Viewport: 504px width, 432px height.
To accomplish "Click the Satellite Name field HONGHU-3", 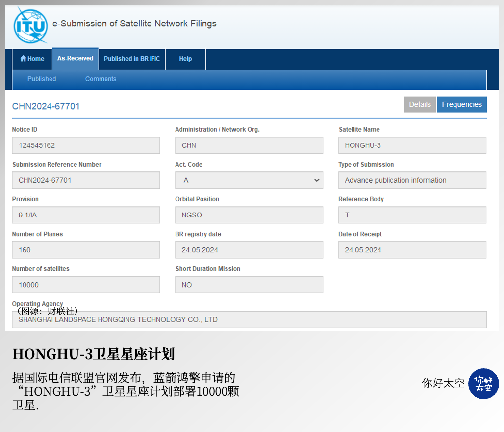I will tap(412, 145).
